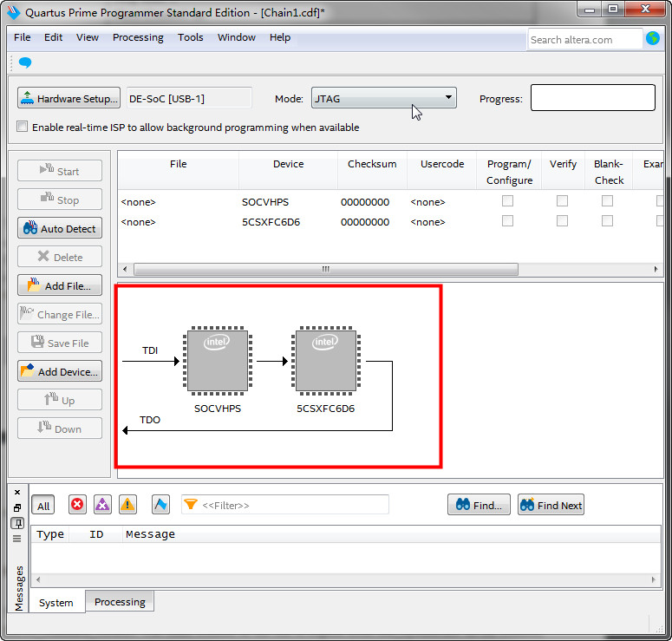
Task: Filter messages to show errors only
Action: coord(77,504)
